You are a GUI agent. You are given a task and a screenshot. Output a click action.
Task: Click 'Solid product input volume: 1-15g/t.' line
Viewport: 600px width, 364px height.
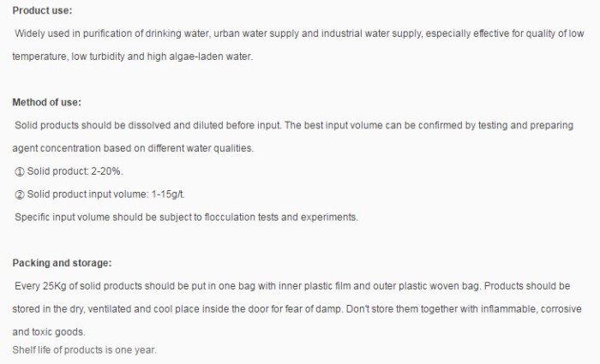coord(106,194)
